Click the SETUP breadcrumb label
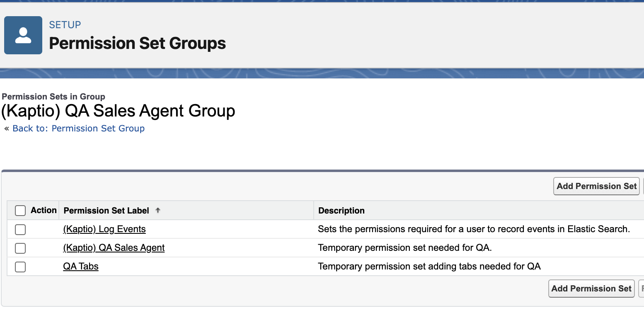644x313 pixels. point(65,25)
